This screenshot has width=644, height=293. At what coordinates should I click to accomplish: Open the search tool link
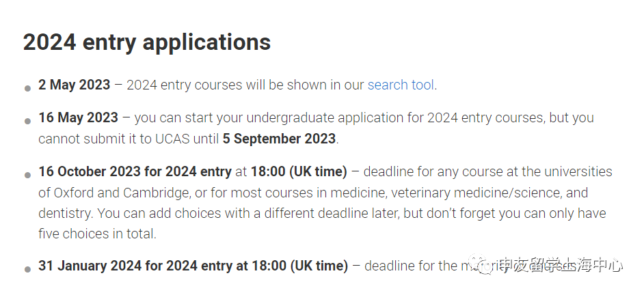tap(401, 85)
